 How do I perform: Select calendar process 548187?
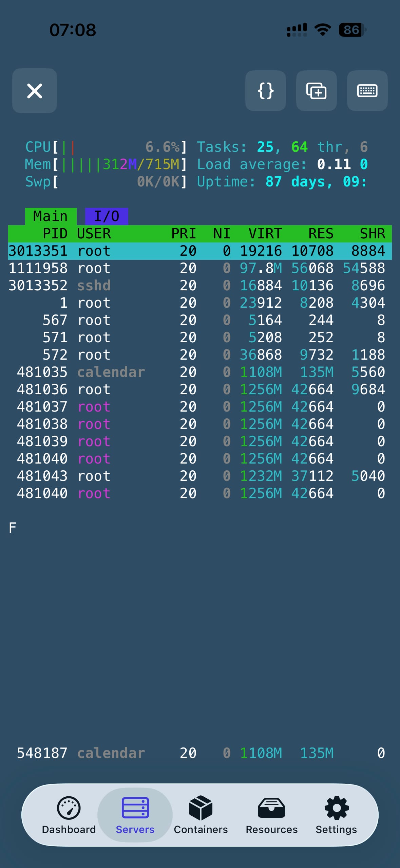200,753
